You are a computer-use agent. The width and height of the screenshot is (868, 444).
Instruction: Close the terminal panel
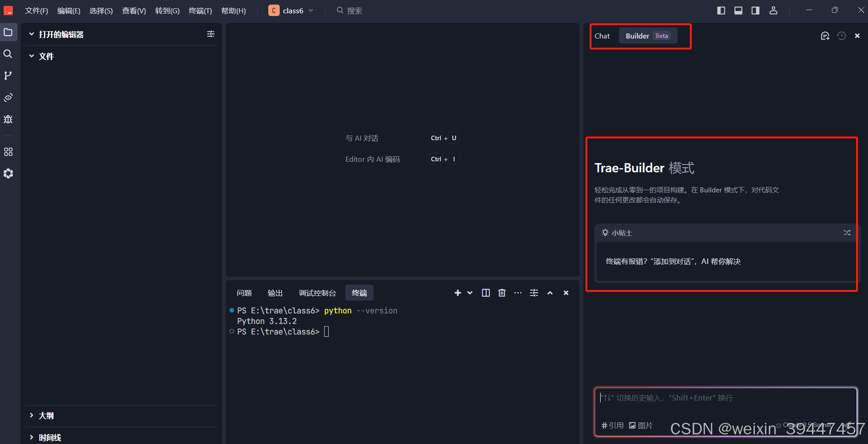(566, 293)
